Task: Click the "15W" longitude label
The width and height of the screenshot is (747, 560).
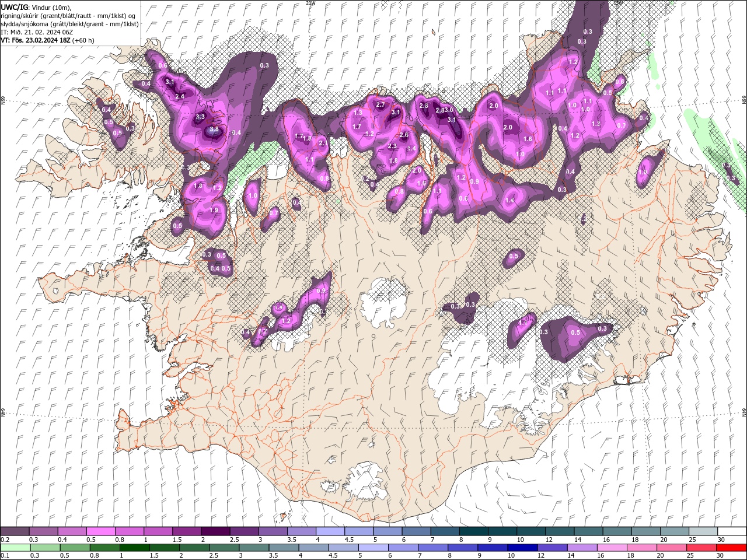Action: 619,3
